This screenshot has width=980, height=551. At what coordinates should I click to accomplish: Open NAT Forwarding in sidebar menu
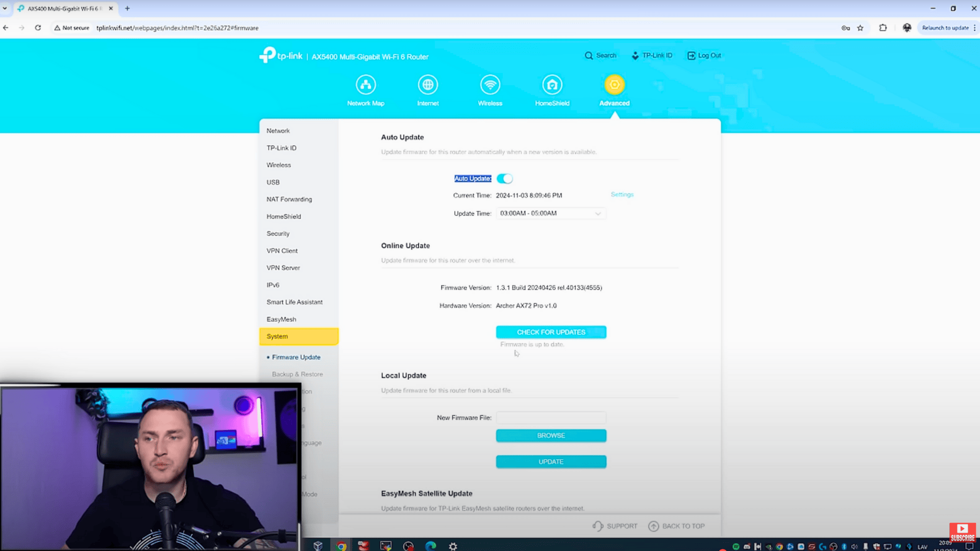[289, 199]
